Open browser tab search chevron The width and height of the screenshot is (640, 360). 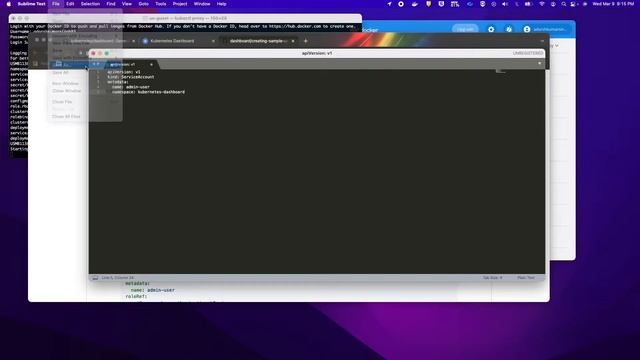tap(542, 41)
